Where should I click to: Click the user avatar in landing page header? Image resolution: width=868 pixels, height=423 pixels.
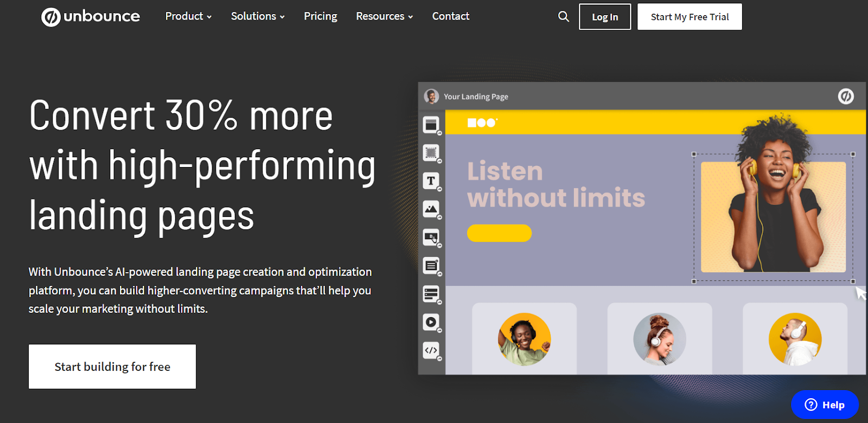coord(432,97)
